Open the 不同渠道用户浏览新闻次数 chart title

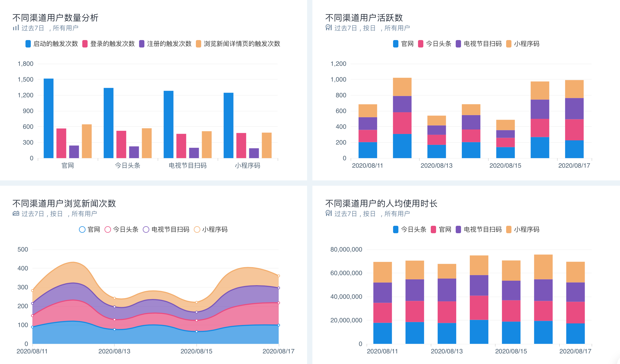coord(64,203)
